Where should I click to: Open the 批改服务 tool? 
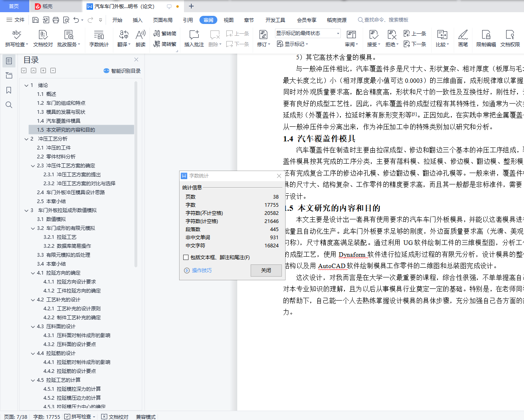pyautogui.click(x=69, y=39)
